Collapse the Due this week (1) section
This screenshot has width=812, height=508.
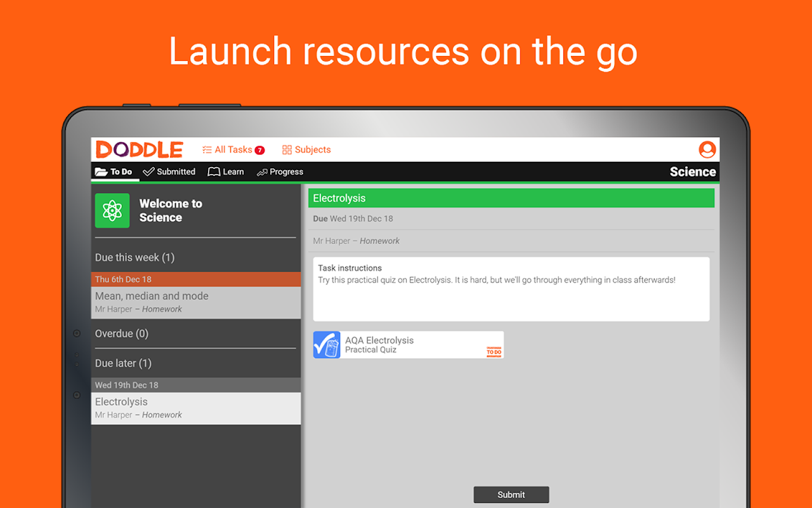[x=196, y=257]
